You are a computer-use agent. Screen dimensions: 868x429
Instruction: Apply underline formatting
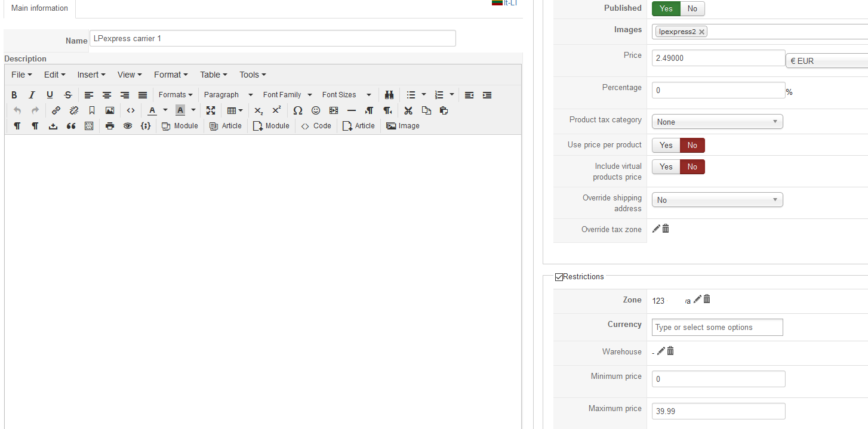tap(50, 95)
